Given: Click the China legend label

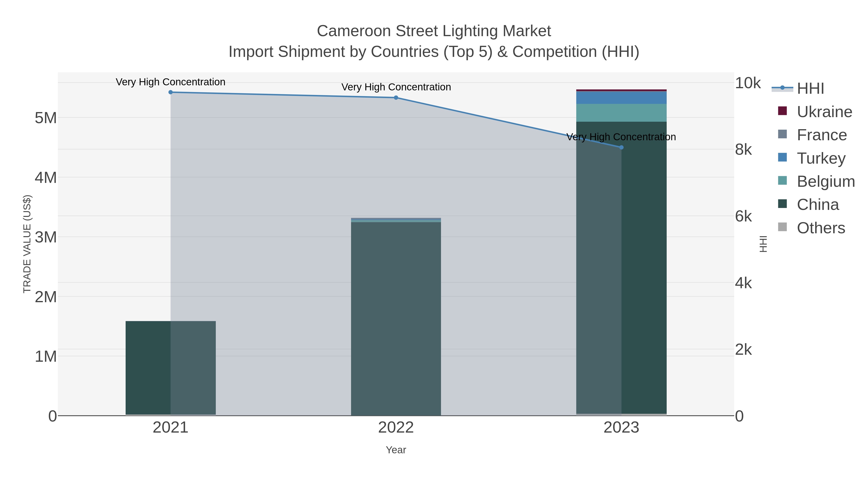Looking at the screenshot, I should [818, 204].
